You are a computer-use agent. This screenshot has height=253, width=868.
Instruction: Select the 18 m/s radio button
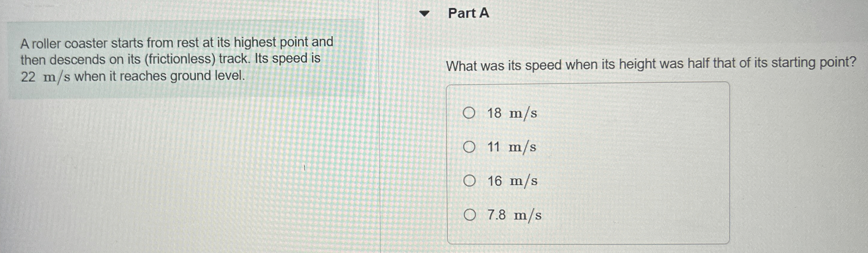pos(469,113)
